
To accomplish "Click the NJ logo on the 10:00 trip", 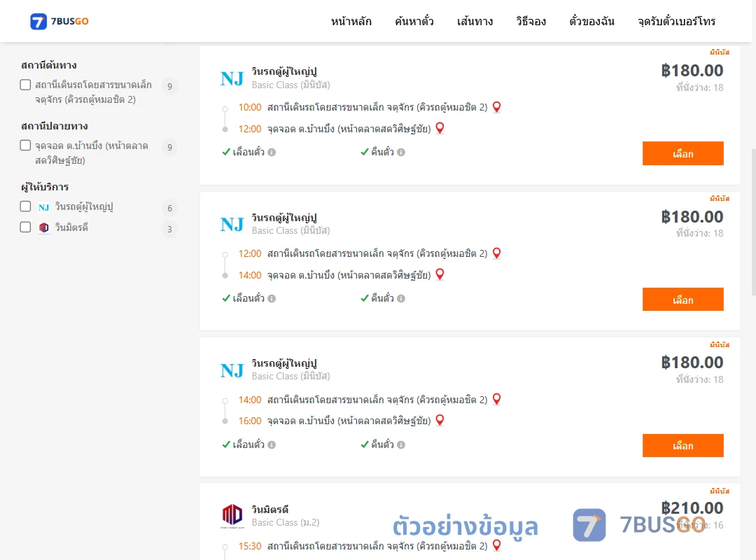I will (232, 78).
